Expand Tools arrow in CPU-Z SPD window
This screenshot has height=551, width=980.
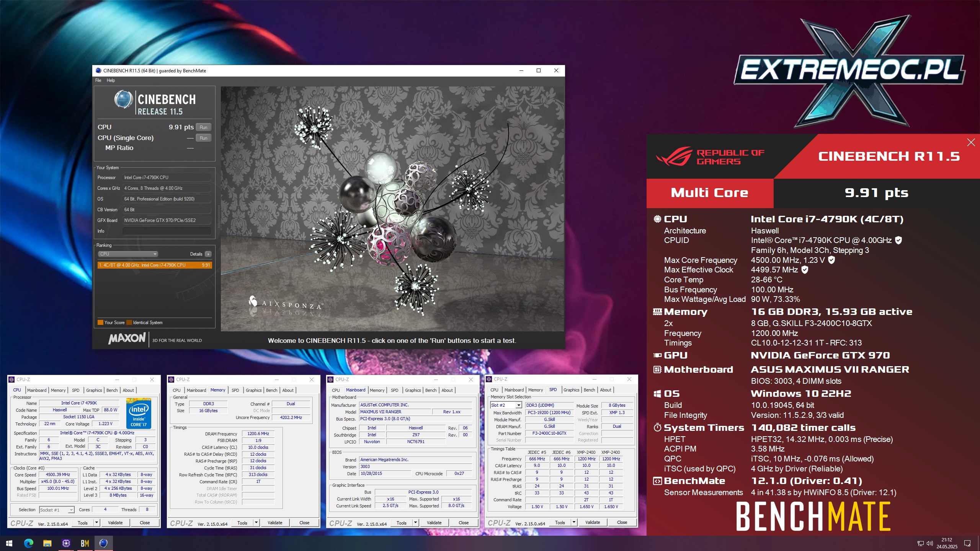(x=574, y=522)
